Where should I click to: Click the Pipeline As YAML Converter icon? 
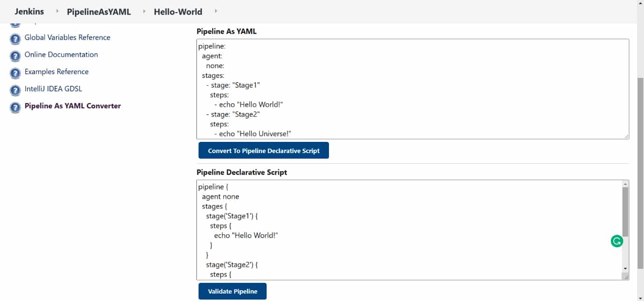(15, 108)
